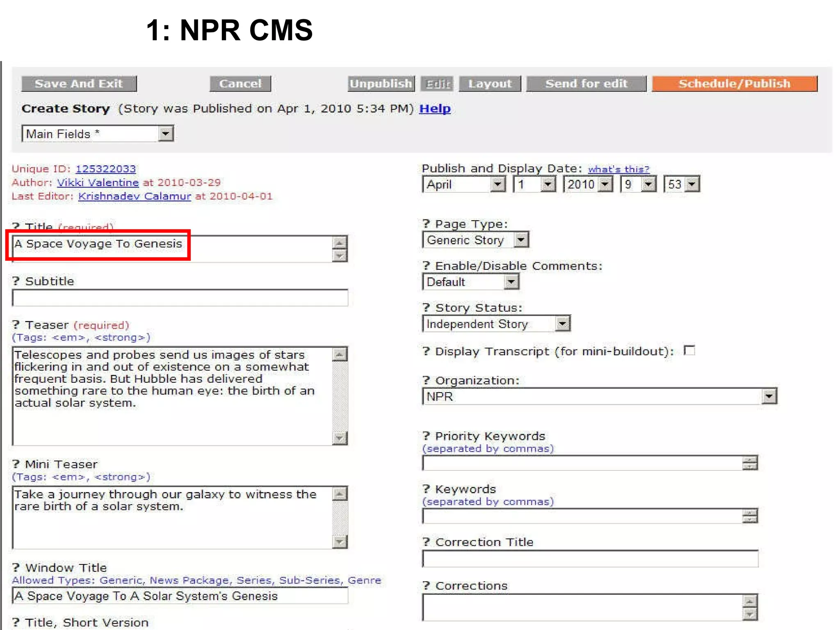Click the Unpublish button
The image size is (840, 630).
(x=381, y=84)
